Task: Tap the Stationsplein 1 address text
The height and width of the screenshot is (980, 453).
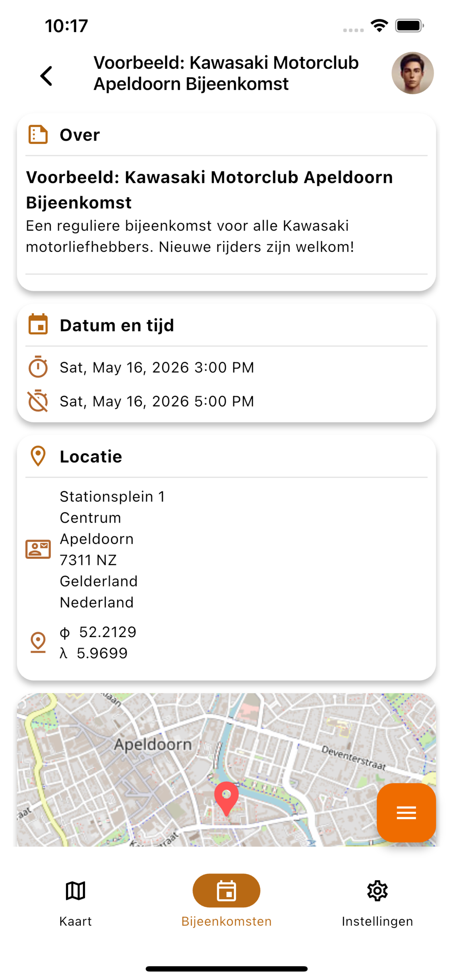Action: tap(112, 497)
